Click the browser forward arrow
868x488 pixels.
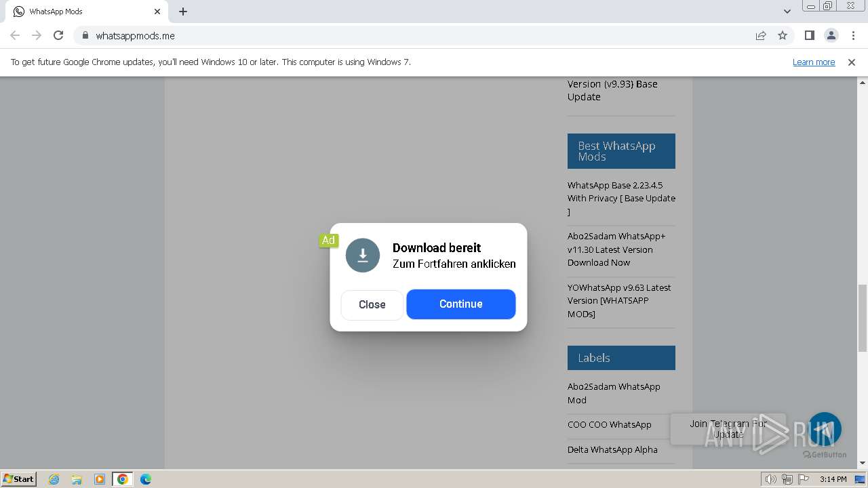pos(37,35)
